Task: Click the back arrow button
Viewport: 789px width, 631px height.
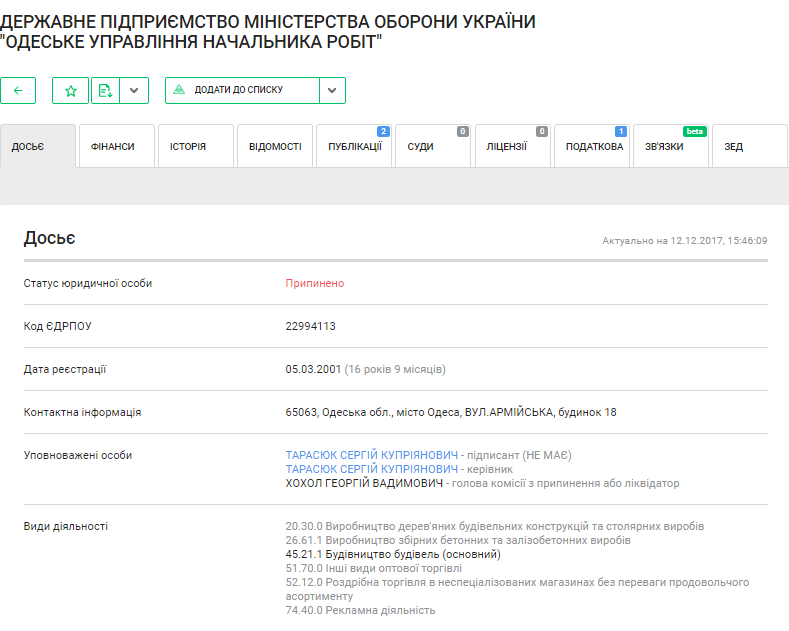Action: (x=18, y=90)
